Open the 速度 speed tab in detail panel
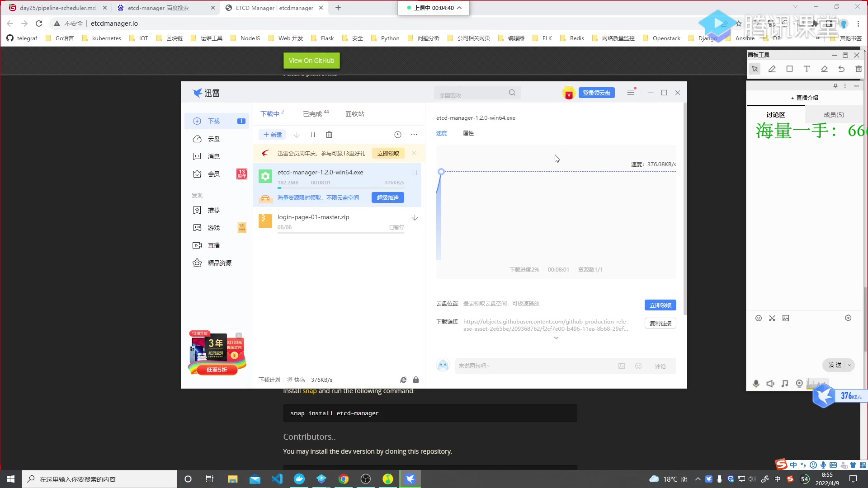Image resolution: width=868 pixels, height=488 pixels. click(x=442, y=133)
